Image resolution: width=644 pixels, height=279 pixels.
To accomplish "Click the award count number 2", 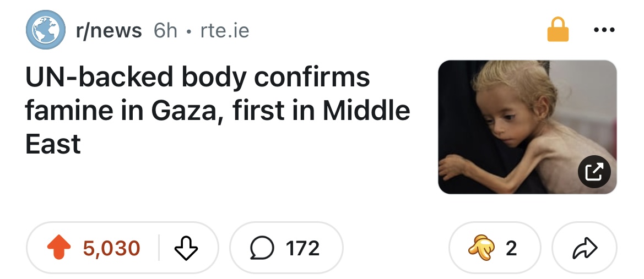I will [x=511, y=248].
